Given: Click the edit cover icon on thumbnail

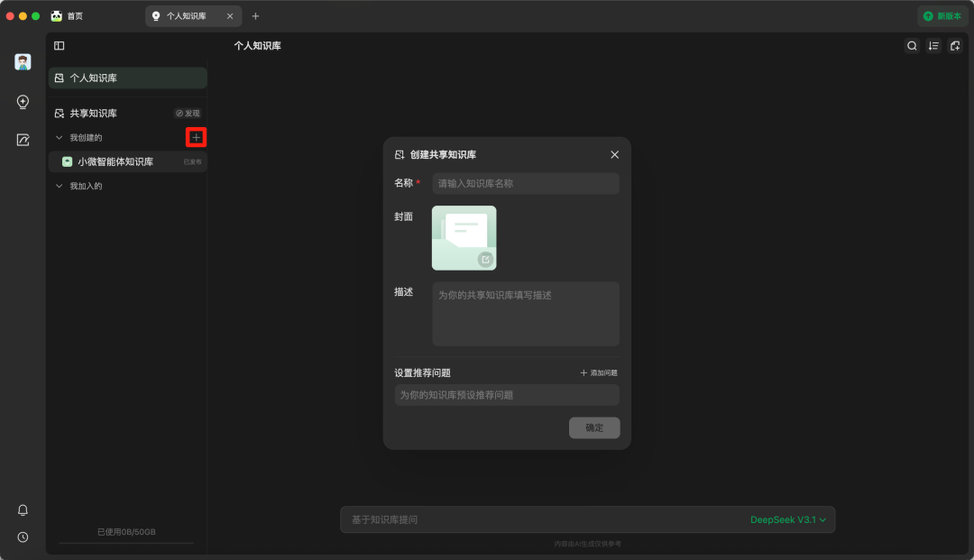Looking at the screenshot, I should 485,260.
